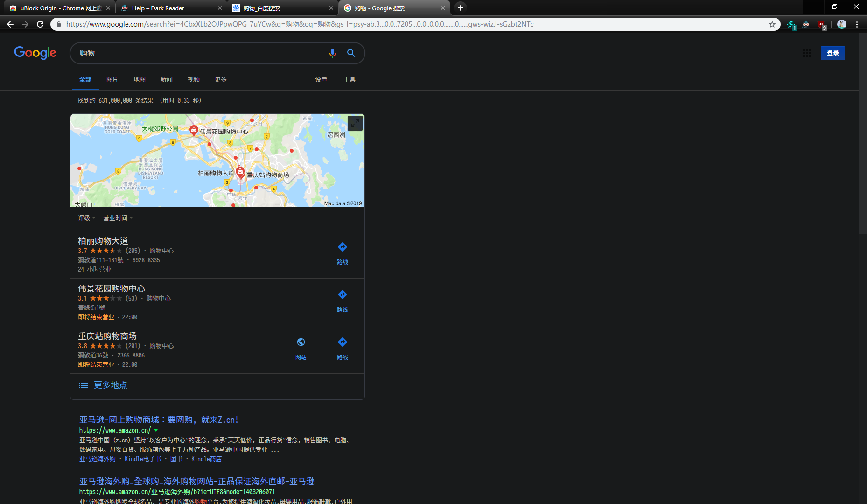Screen dimensions: 867x504
Task: Close the Help – Dark Reader tab
Action: click(220, 8)
